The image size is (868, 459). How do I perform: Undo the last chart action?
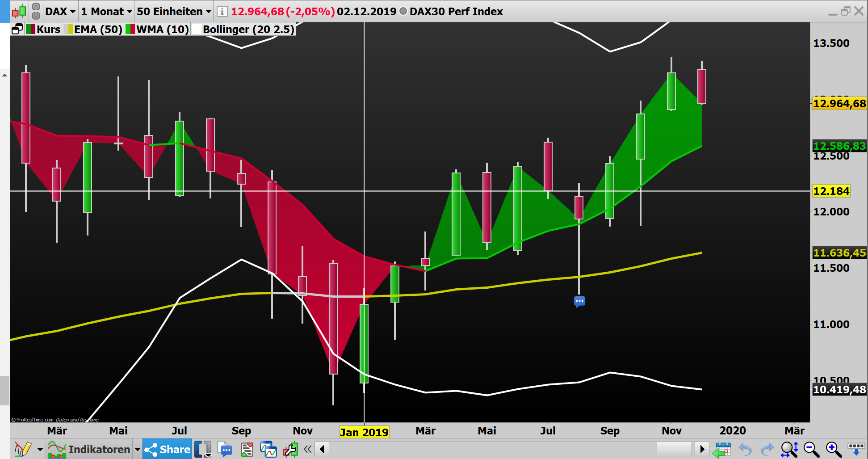pos(745,449)
